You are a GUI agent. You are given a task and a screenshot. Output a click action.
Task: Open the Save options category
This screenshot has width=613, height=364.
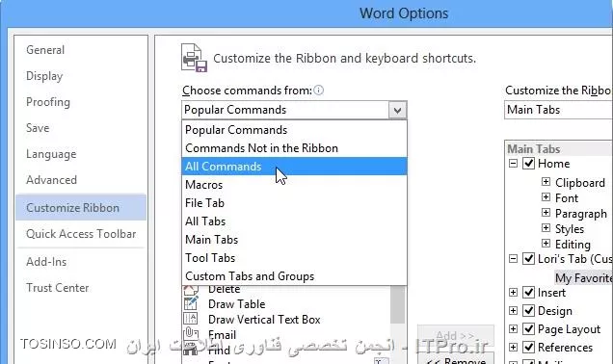click(81, 128)
